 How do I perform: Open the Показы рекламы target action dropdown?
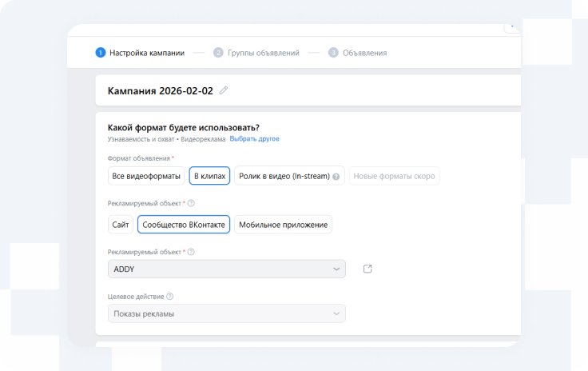227,313
